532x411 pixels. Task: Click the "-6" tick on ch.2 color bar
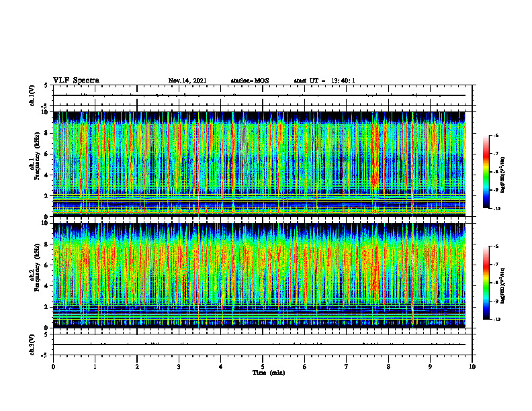point(496,246)
